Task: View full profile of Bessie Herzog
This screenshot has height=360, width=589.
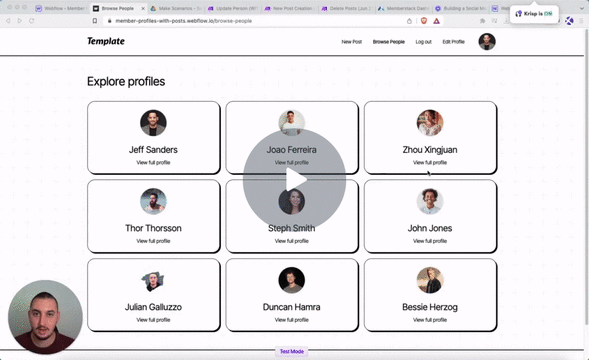Action: coord(430,320)
